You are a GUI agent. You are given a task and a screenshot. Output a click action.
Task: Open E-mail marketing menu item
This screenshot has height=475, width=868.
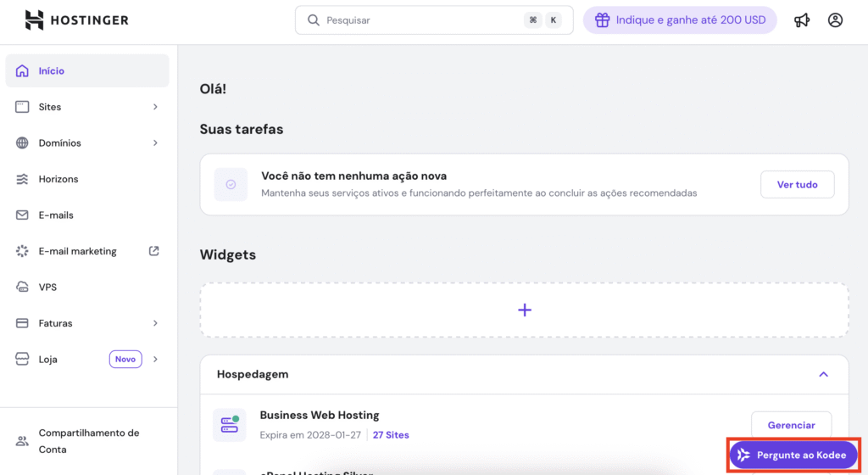point(87,251)
